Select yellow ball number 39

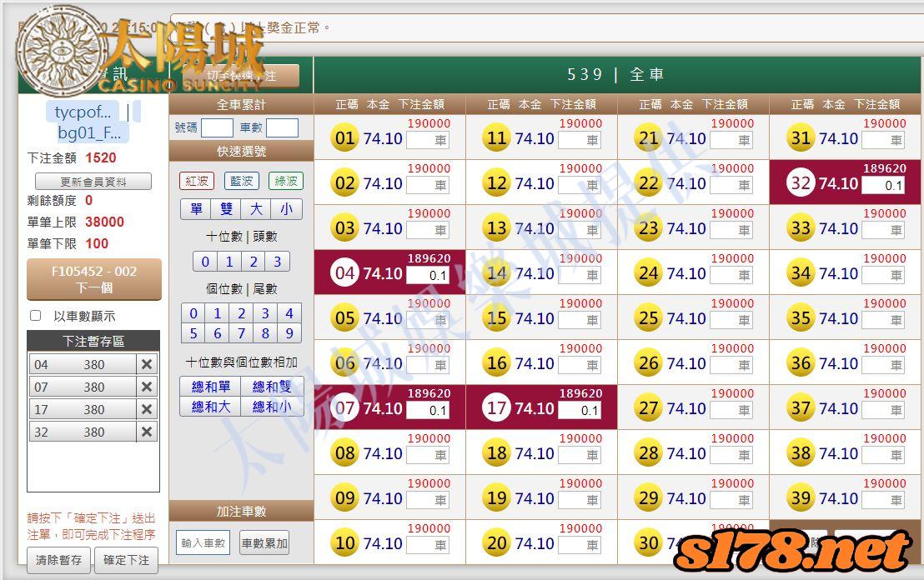(801, 498)
